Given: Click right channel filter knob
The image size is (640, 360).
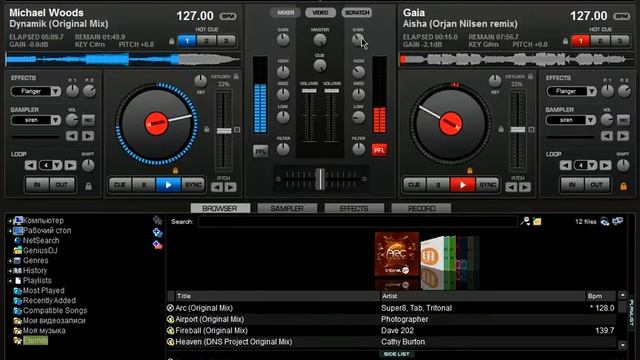Looking at the screenshot, I should pyautogui.click(x=358, y=149).
